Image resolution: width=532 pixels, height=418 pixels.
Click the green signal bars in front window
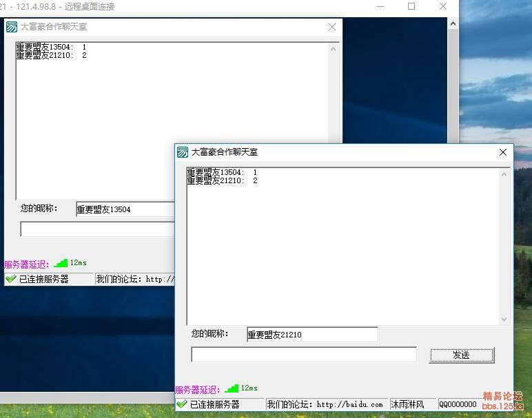232,388
